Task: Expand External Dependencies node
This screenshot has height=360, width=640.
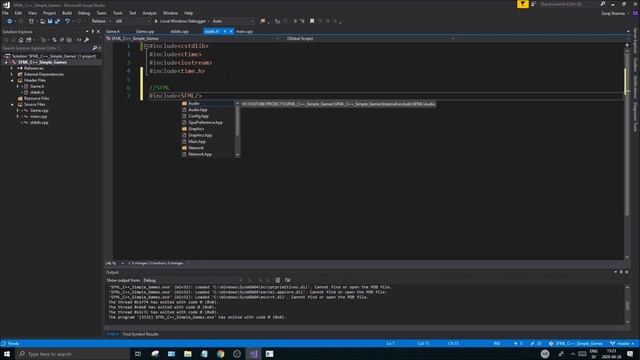Action: coord(12,74)
